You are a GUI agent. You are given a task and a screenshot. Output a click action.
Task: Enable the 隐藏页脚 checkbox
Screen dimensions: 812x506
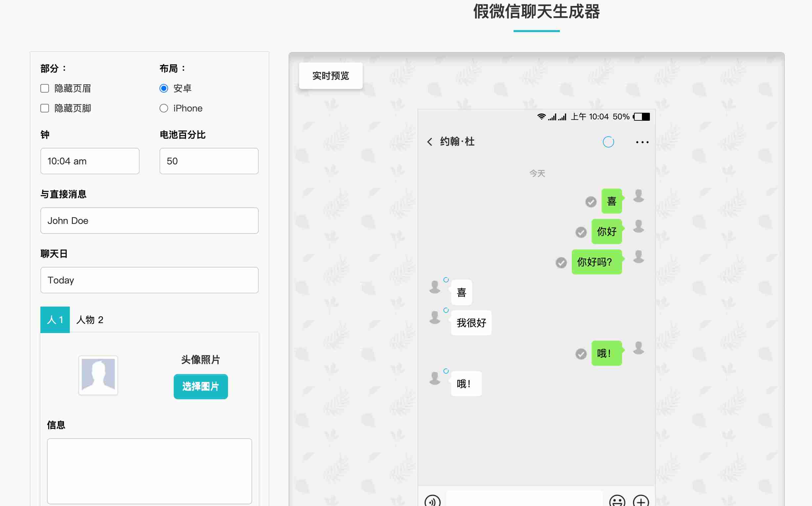coord(45,108)
